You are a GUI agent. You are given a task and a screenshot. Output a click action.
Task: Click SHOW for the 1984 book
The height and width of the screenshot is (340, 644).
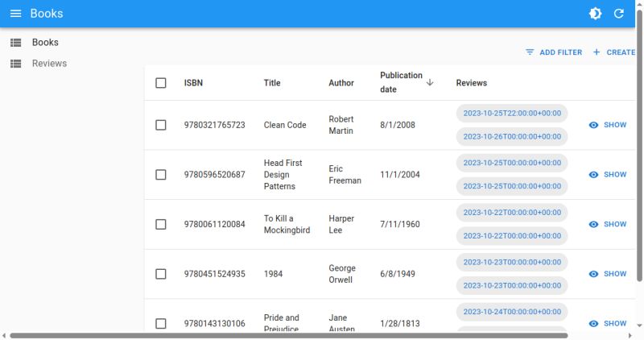click(608, 274)
